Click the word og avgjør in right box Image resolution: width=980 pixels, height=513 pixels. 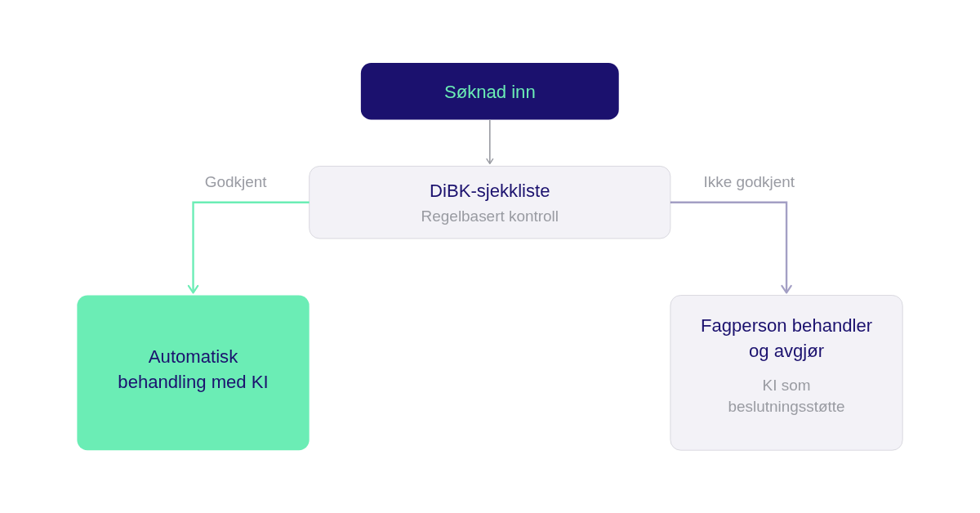pyautogui.click(x=786, y=351)
